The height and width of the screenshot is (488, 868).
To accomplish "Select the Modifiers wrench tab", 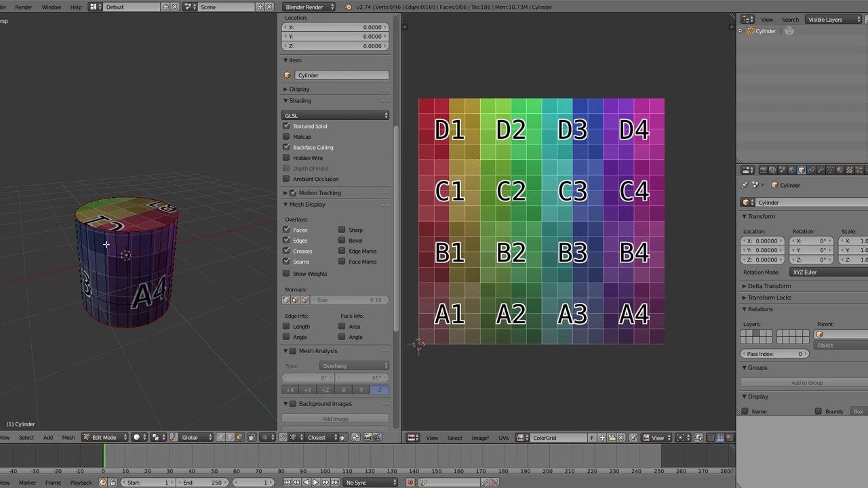I will pos(820,169).
